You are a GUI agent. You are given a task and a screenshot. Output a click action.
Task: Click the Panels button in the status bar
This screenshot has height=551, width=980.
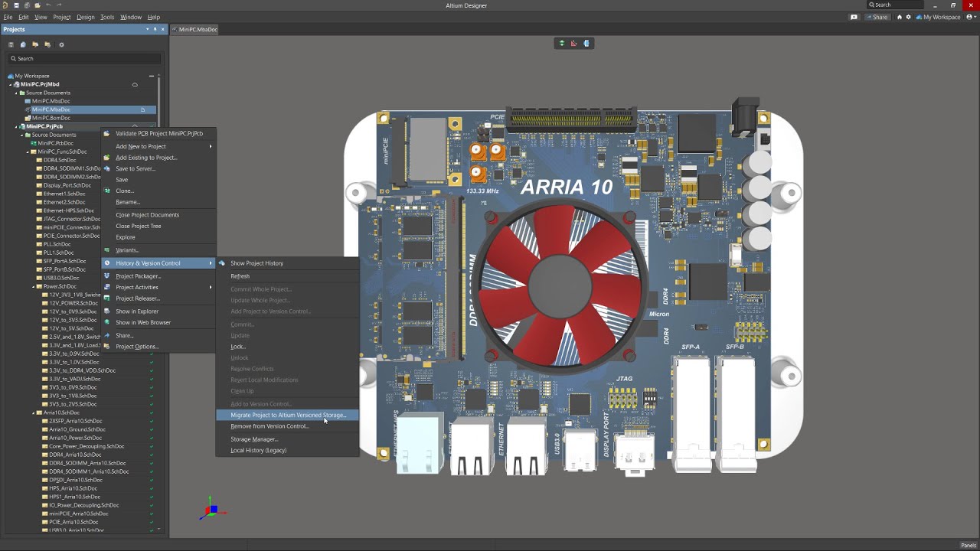[x=968, y=545]
